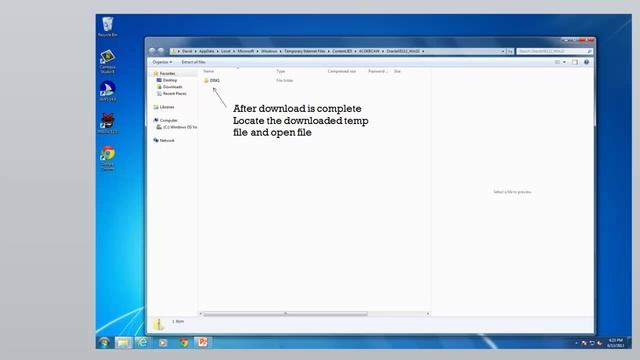Image resolution: width=640 pixels, height=360 pixels.
Task: Click the Explorer Back arrow button
Action: [x=152, y=51]
